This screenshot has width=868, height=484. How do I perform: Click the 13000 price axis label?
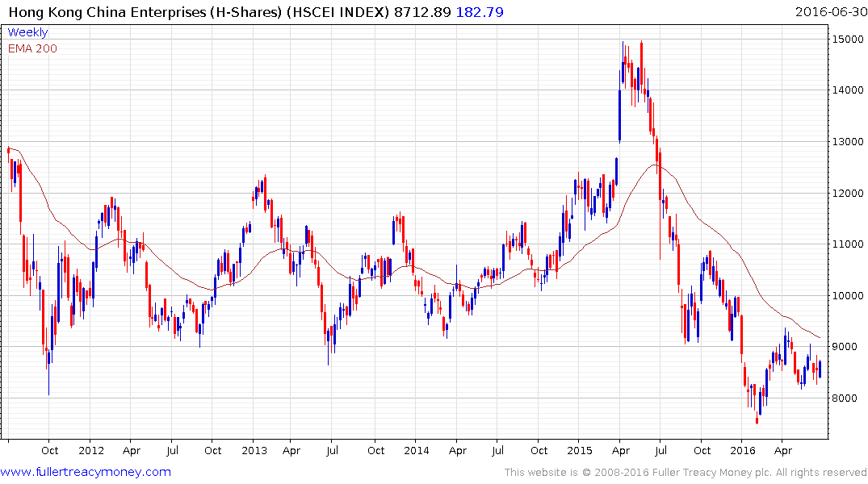point(848,142)
